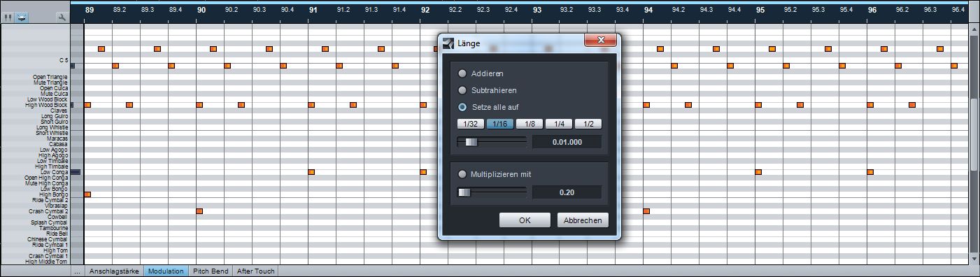The width and height of the screenshot is (980, 277).
Task: Select the Ride Bell drum label
Action: tap(57, 234)
